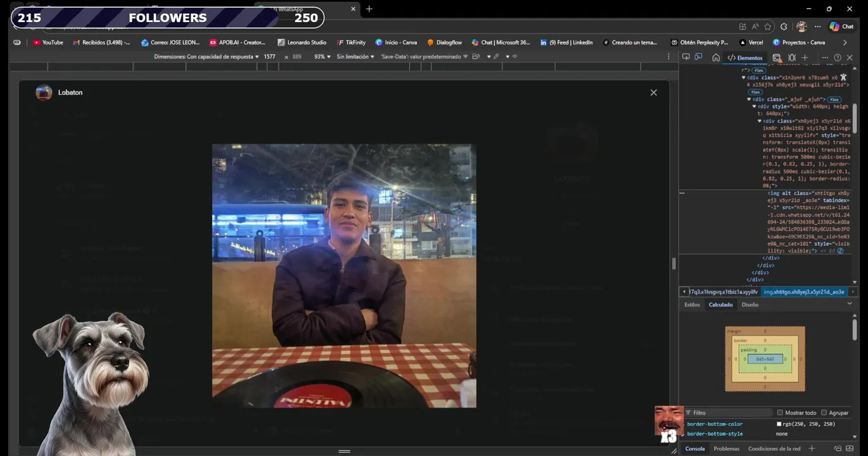This screenshot has height=456, width=868.
Task: Show more bookmarks with the chevron
Action: pyautogui.click(x=845, y=42)
